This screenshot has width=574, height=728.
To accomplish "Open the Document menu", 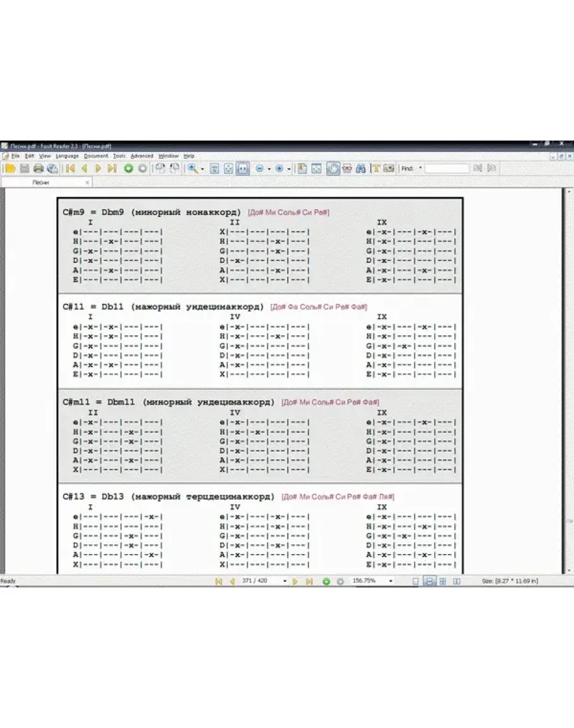I will [x=96, y=156].
